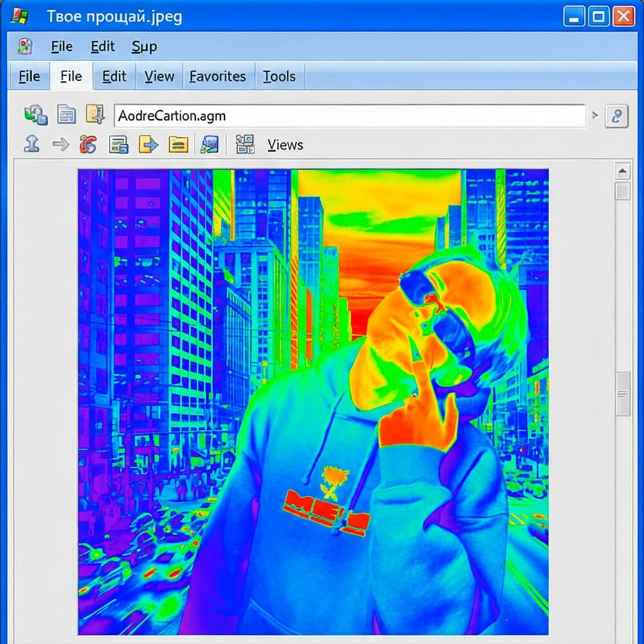Click the yellow bookmark page icon
Screen dimensions: 644x644
(x=95, y=115)
